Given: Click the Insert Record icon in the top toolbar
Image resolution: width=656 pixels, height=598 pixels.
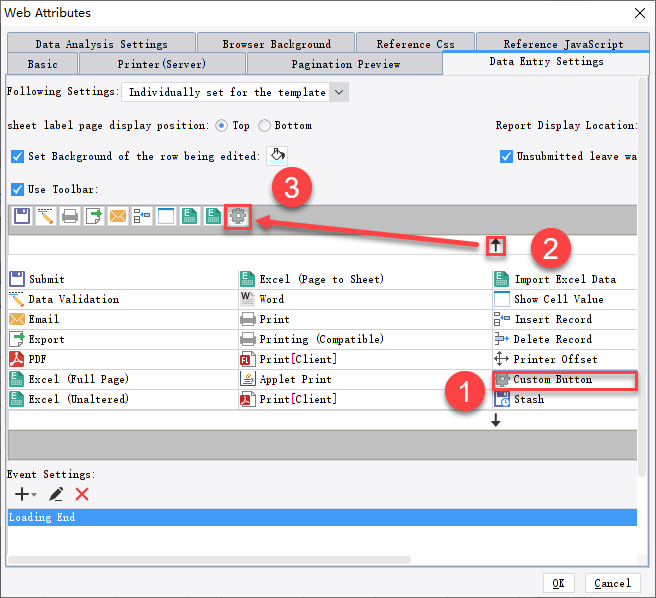Looking at the screenshot, I should 142,216.
